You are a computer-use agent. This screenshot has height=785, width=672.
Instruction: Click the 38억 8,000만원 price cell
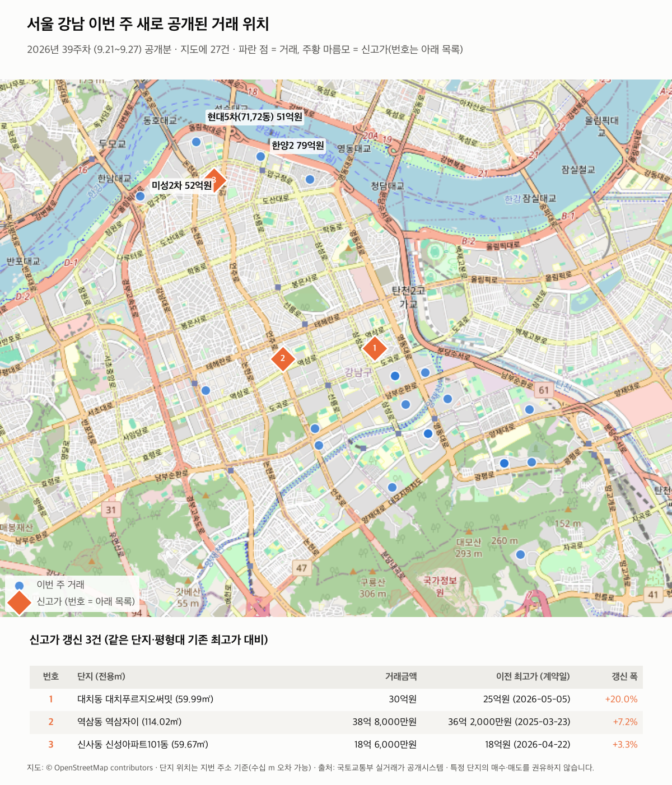pyautogui.click(x=384, y=722)
